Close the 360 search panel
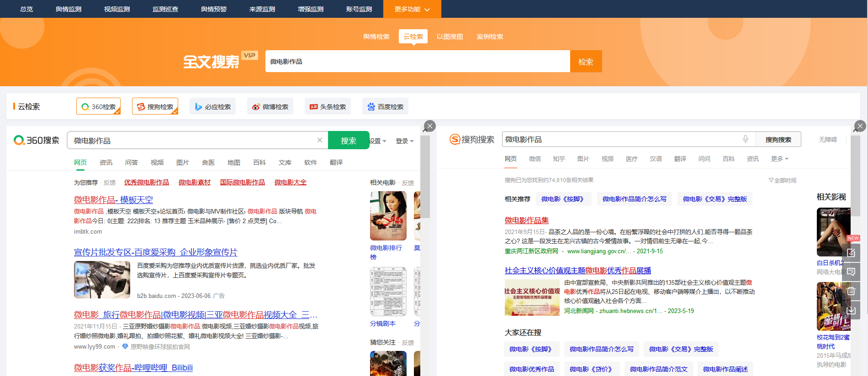Viewport: 868px width, 376px height. pos(429,126)
